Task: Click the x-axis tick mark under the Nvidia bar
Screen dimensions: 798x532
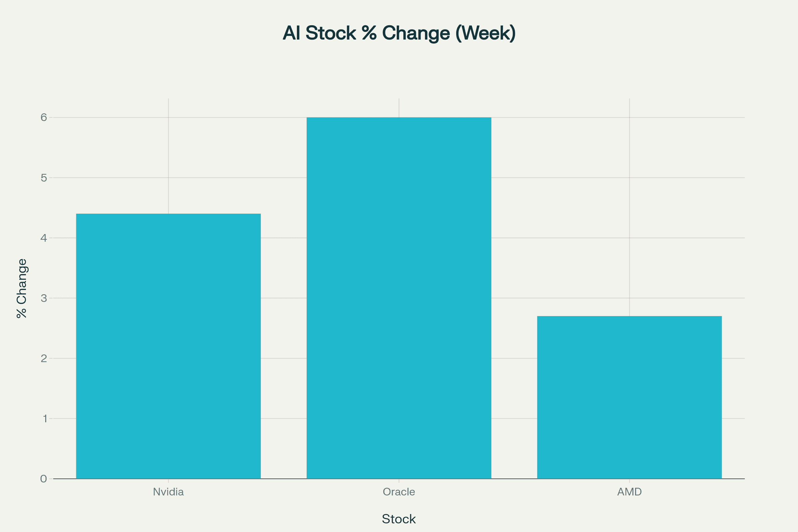Action: click(x=168, y=481)
